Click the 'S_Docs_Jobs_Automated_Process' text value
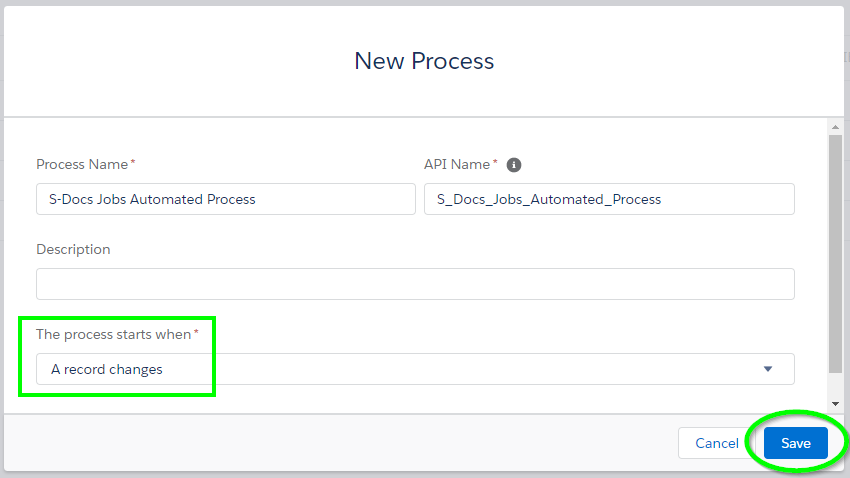 (549, 199)
